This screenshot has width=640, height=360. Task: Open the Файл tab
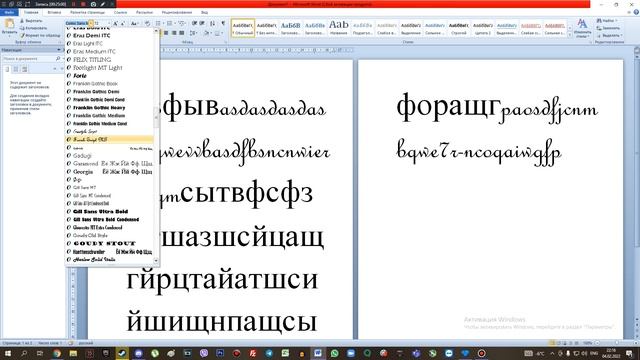coord(9,12)
